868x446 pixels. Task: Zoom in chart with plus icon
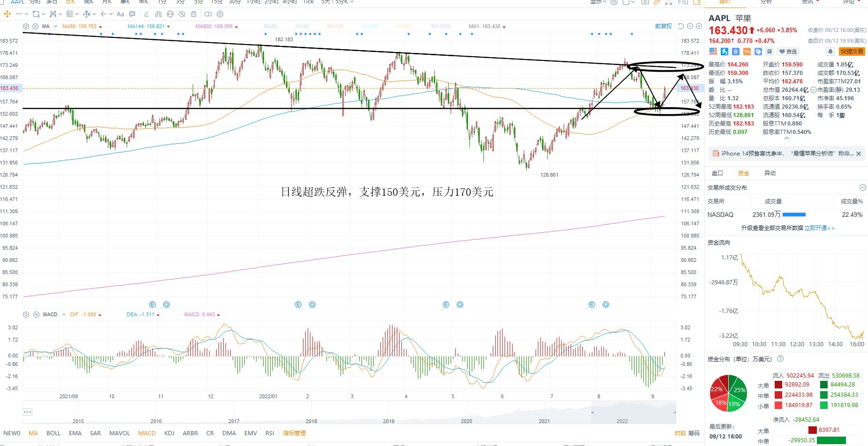coord(699,26)
